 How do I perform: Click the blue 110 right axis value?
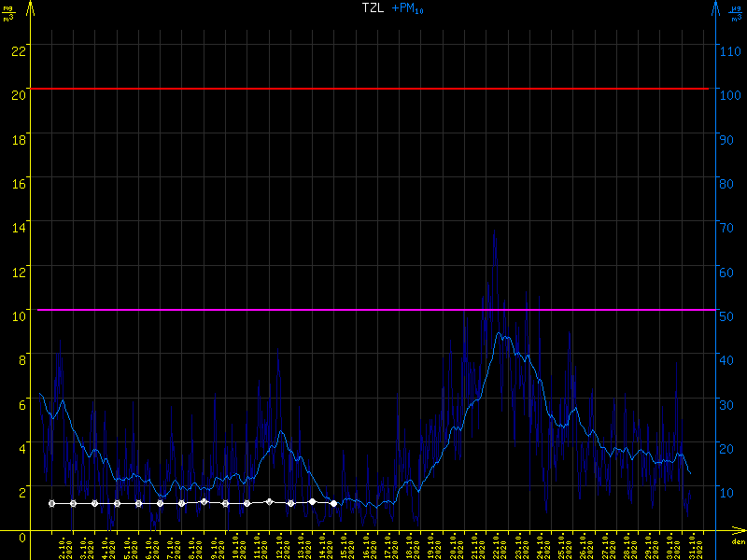click(x=731, y=49)
